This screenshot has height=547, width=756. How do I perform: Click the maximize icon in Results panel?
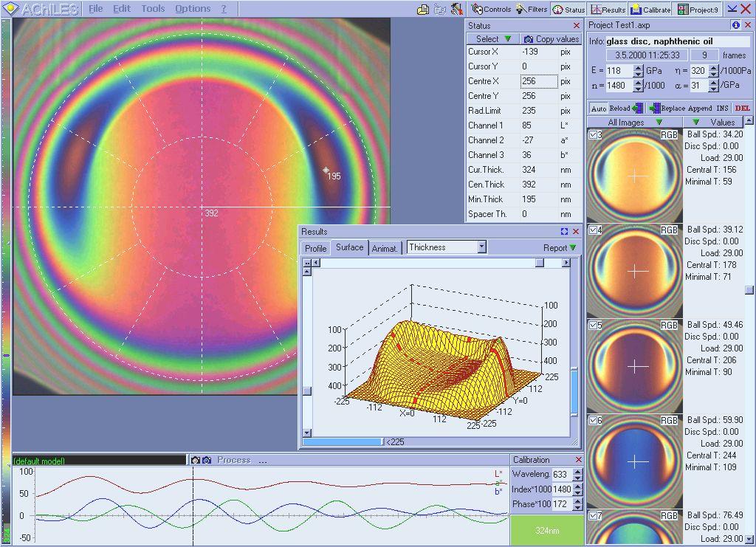coord(564,232)
